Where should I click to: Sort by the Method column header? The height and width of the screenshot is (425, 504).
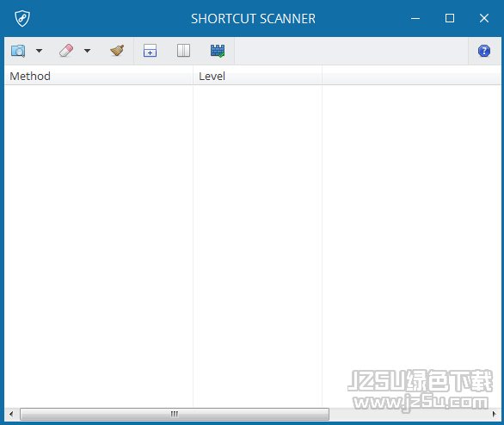click(99, 77)
